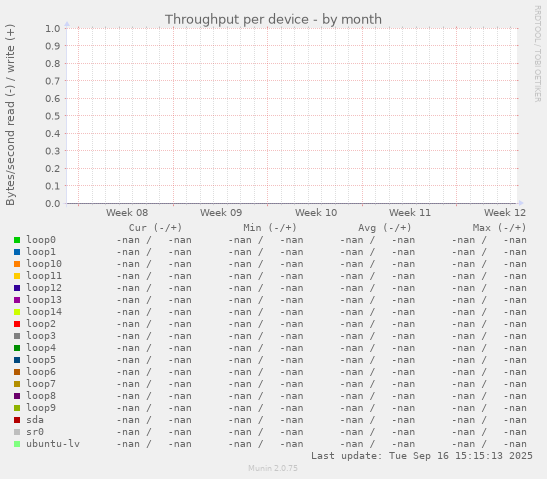The image size is (547, 479).
Task: Click the 'Max (-/+)' column header
Action: coord(499,228)
